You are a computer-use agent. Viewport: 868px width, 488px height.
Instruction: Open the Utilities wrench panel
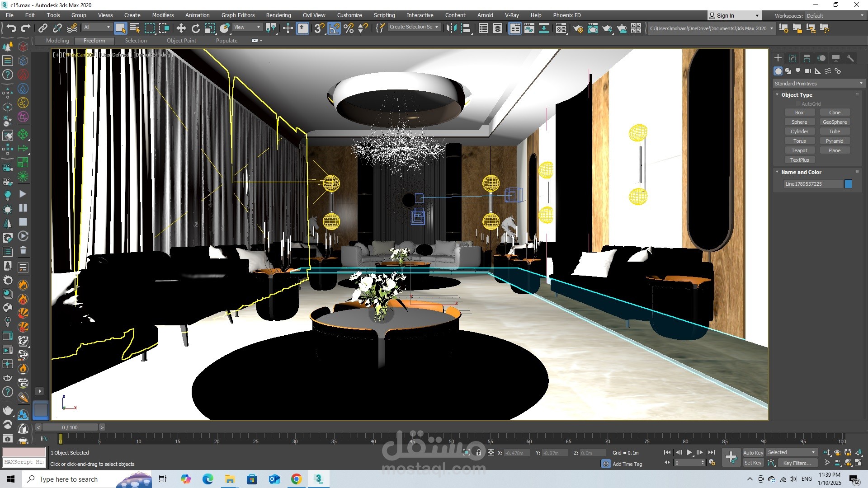click(x=850, y=58)
